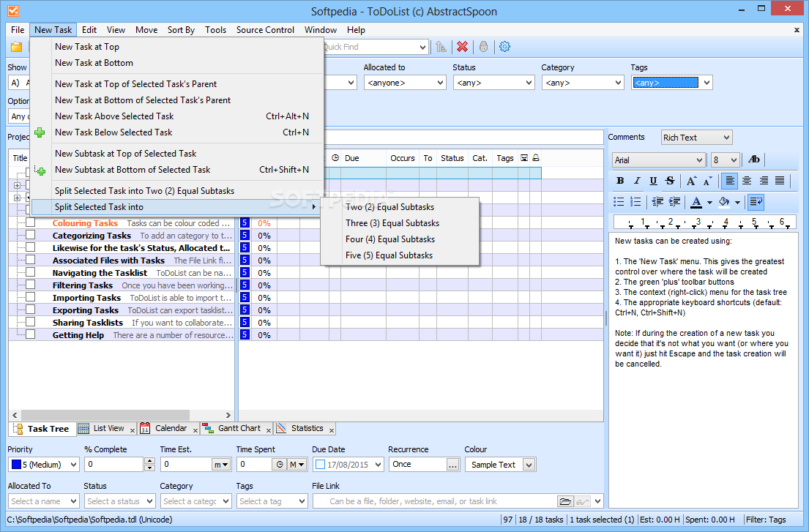Click the Occurs column header
The height and width of the screenshot is (532, 809).
[x=403, y=158]
